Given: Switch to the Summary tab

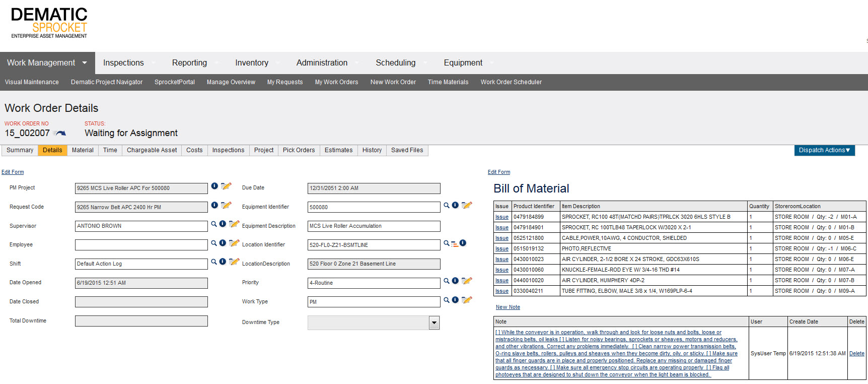Looking at the screenshot, I should (x=20, y=150).
